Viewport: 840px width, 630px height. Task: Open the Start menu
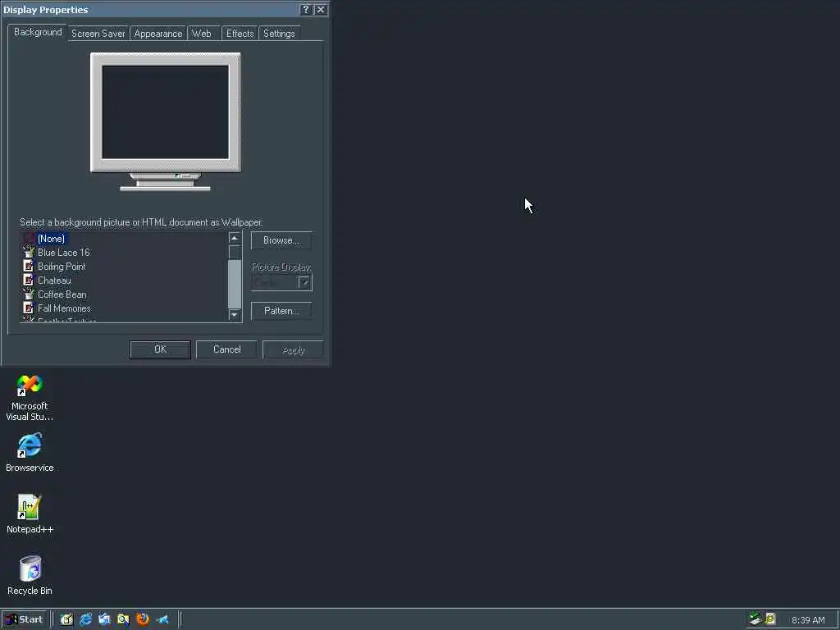[x=24, y=619]
